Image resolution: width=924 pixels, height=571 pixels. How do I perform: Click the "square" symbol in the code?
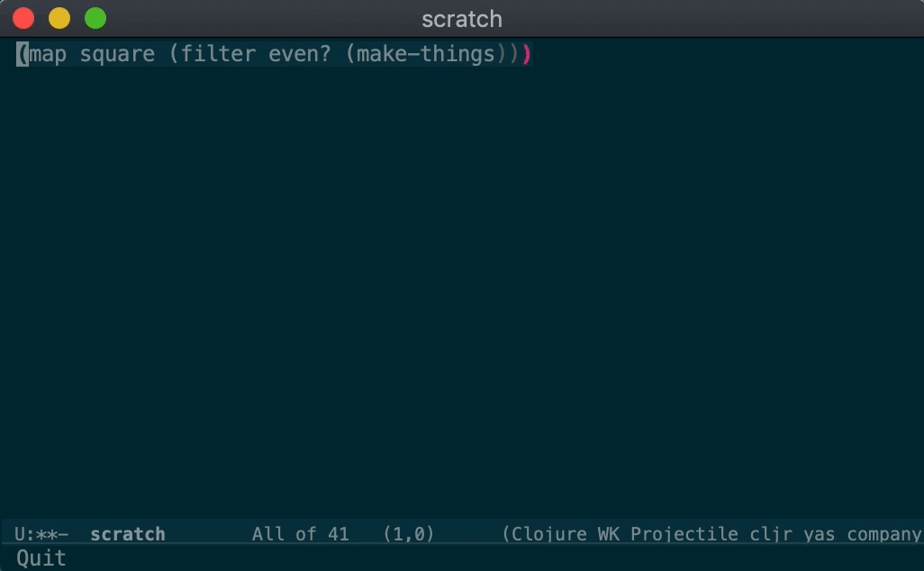click(x=117, y=54)
